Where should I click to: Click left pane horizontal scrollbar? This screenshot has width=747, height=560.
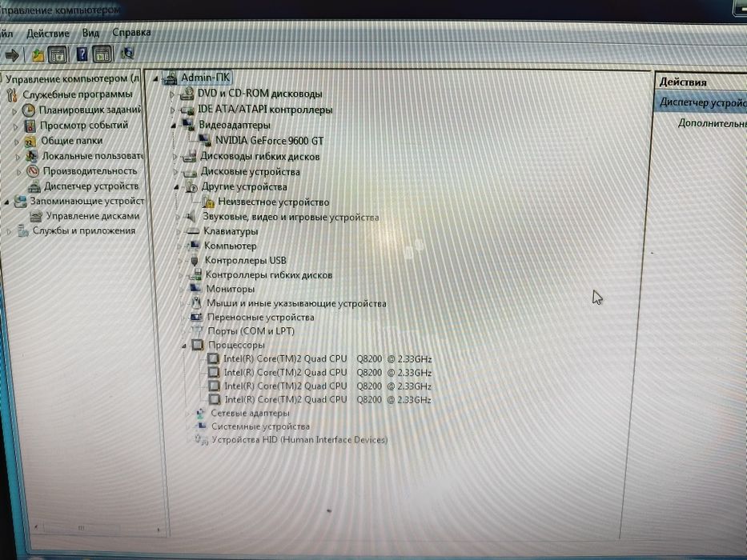click(x=98, y=528)
